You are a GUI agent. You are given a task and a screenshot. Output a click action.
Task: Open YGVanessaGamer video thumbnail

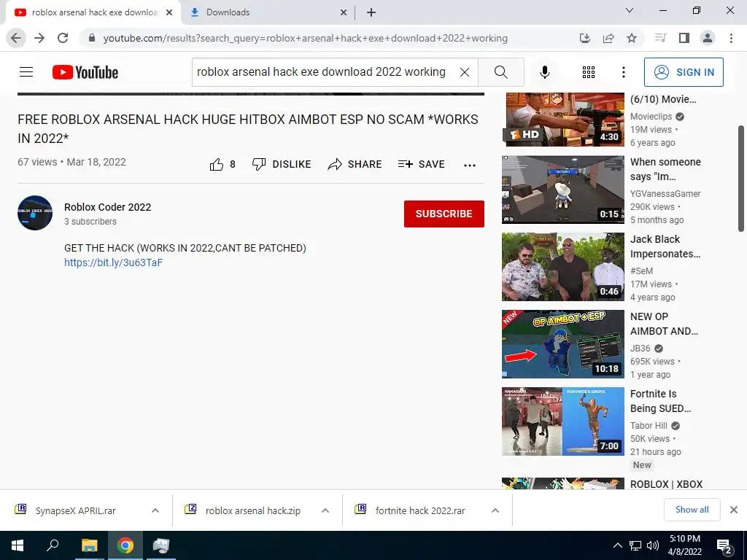pos(563,190)
